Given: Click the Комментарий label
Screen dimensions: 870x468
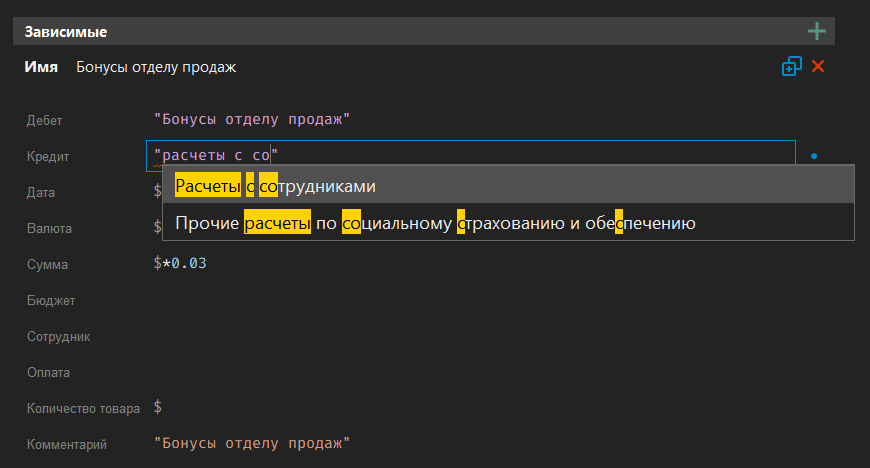Looking at the screenshot, I should click(x=66, y=444).
